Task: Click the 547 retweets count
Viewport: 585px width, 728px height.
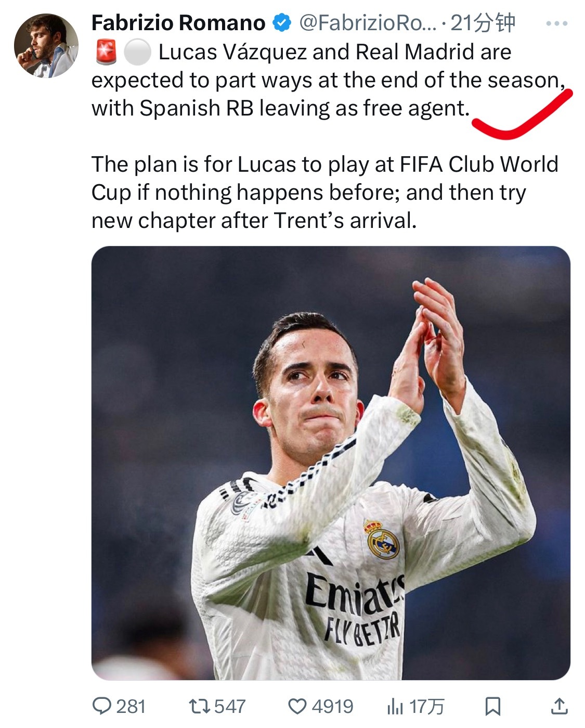Action: (x=229, y=707)
